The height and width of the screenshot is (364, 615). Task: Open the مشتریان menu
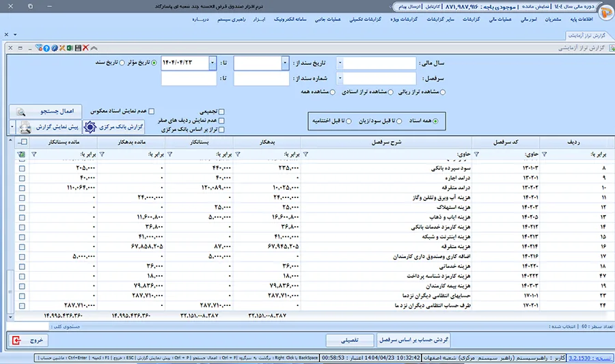(x=553, y=19)
